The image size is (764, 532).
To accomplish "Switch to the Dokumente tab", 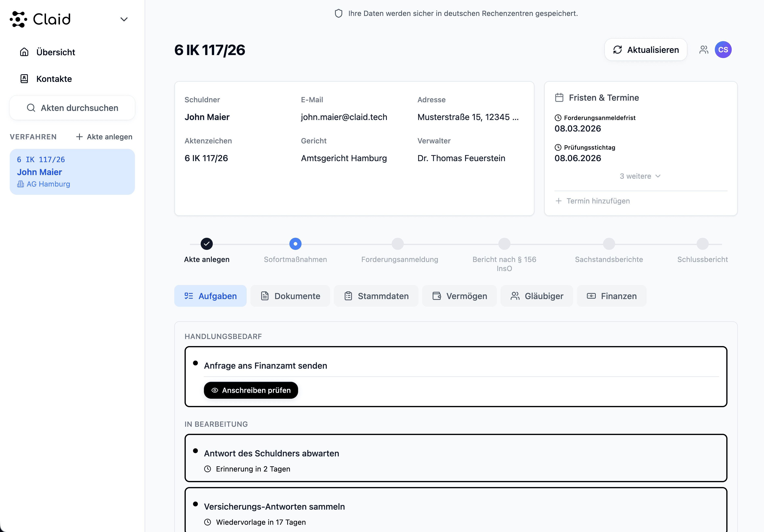I will tap(290, 296).
